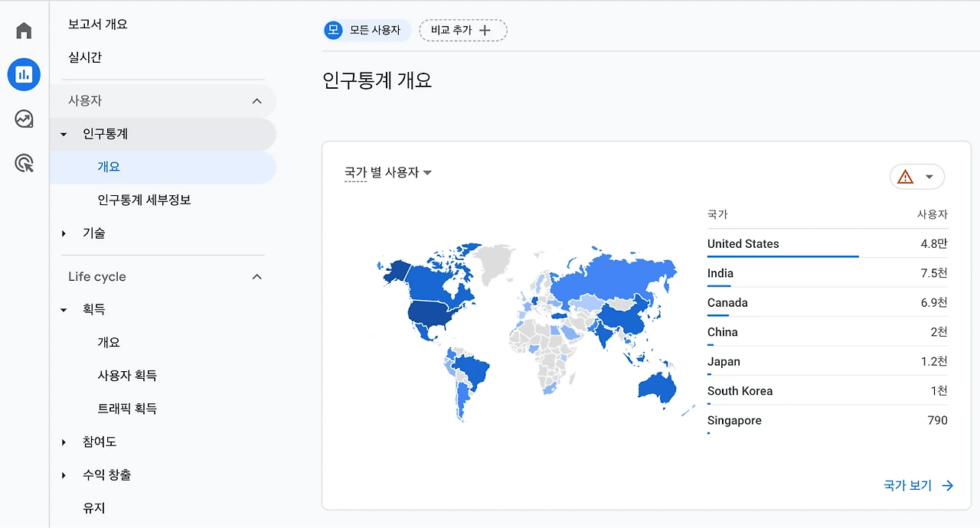Screen dimensions: 980x528
Task: Select the 인구통계 tree item label
Action: (x=106, y=134)
